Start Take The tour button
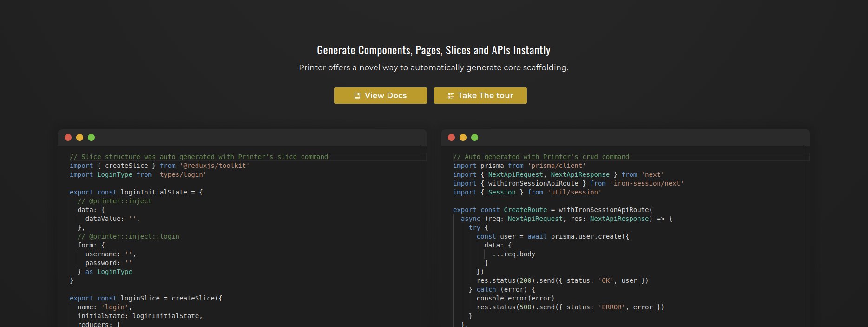The height and width of the screenshot is (327, 868). 480,95
